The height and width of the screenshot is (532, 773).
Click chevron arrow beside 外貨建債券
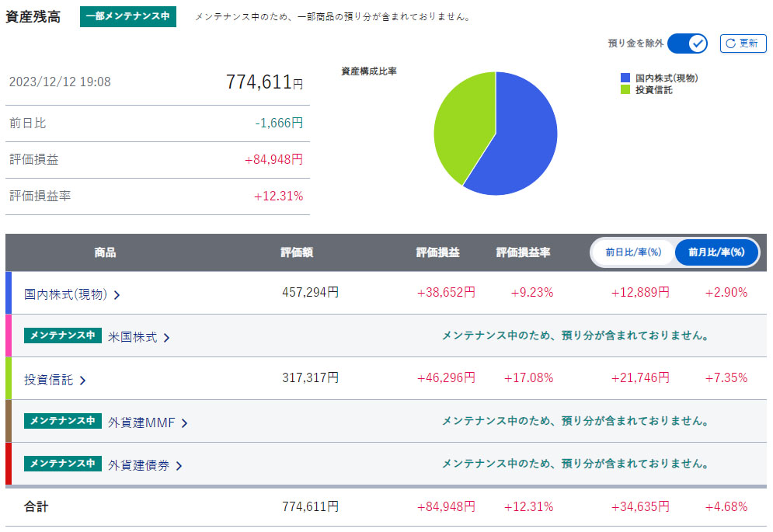point(179,466)
